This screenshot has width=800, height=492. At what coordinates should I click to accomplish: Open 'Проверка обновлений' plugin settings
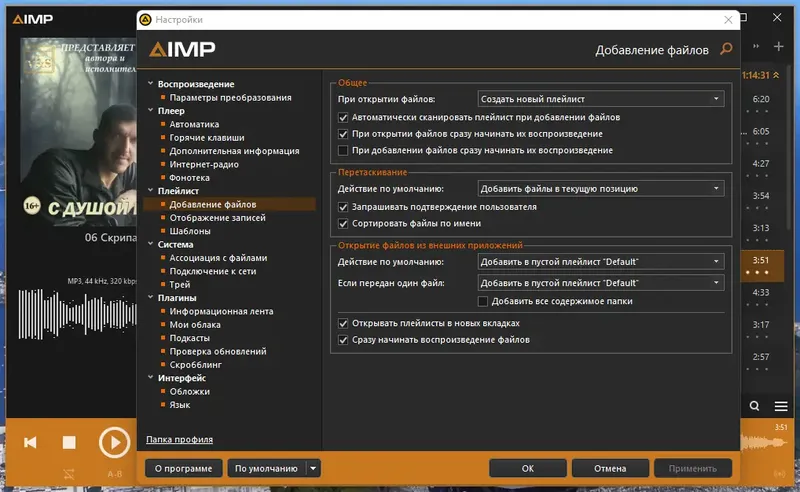coord(218,352)
